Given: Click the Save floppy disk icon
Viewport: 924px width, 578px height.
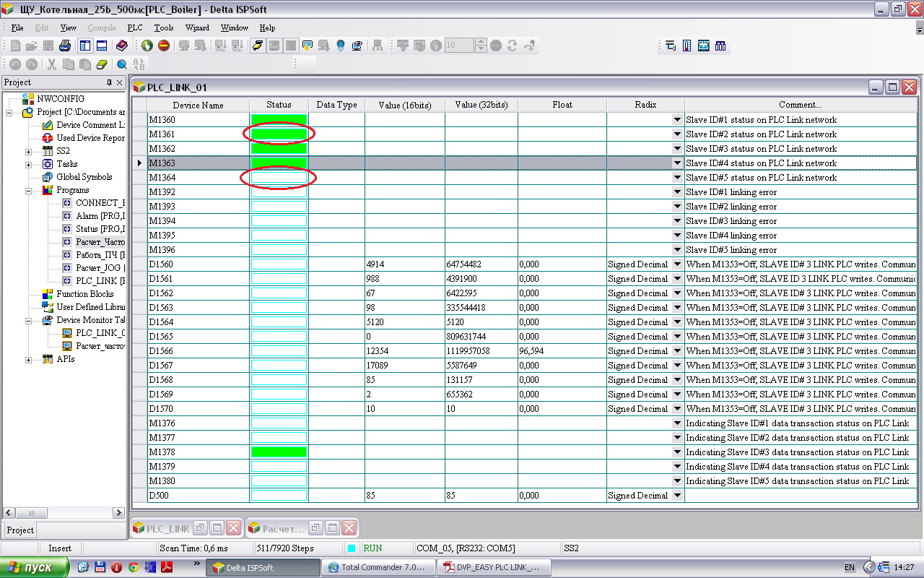Looking at the screenshot, I should 48,46.
